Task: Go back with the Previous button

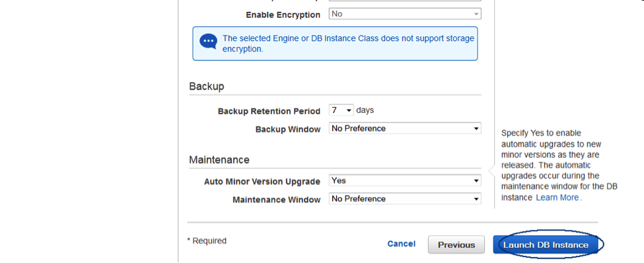Action: tap(456, 245)
